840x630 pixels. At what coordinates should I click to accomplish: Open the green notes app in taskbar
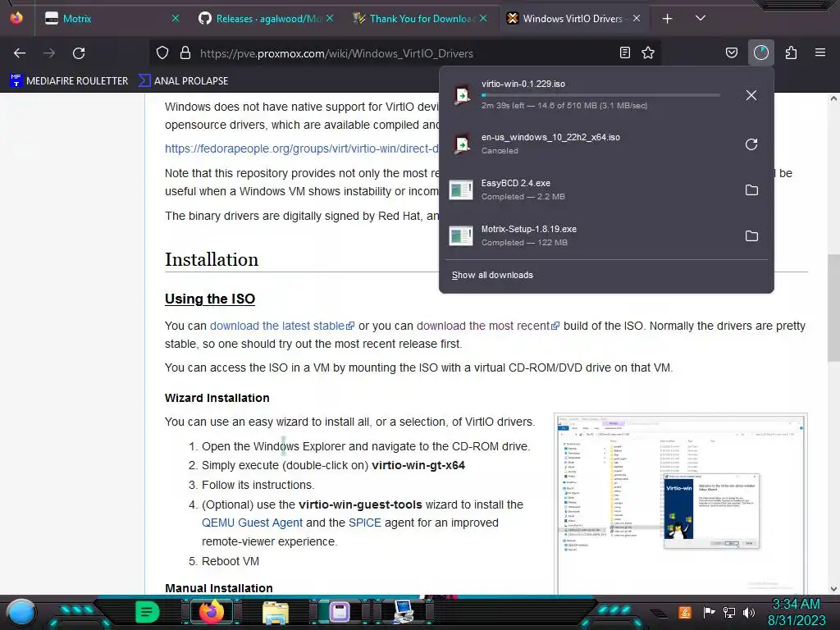[x=147, y=612]
